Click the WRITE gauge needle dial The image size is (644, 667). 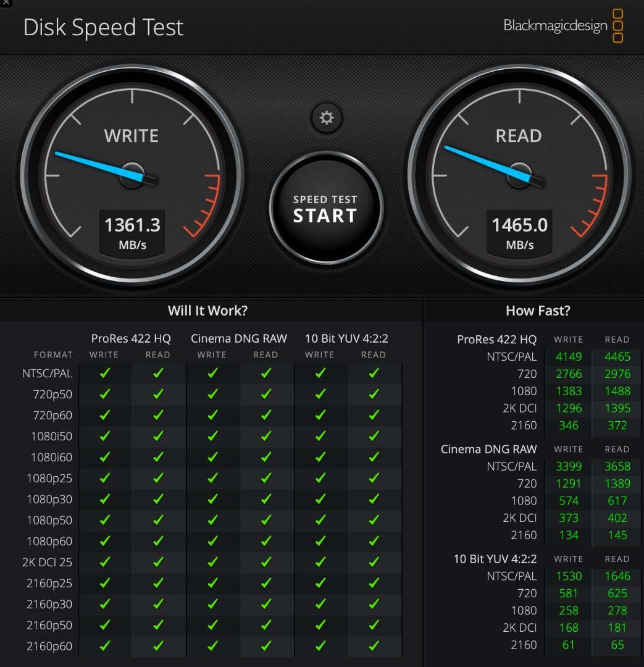click(x=132, y=175)
